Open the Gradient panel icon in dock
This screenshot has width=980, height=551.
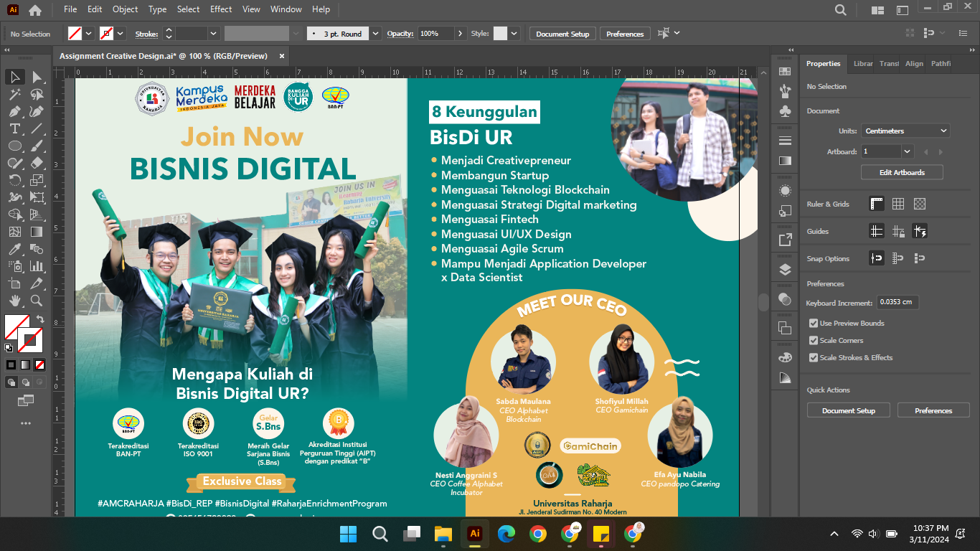785,161
